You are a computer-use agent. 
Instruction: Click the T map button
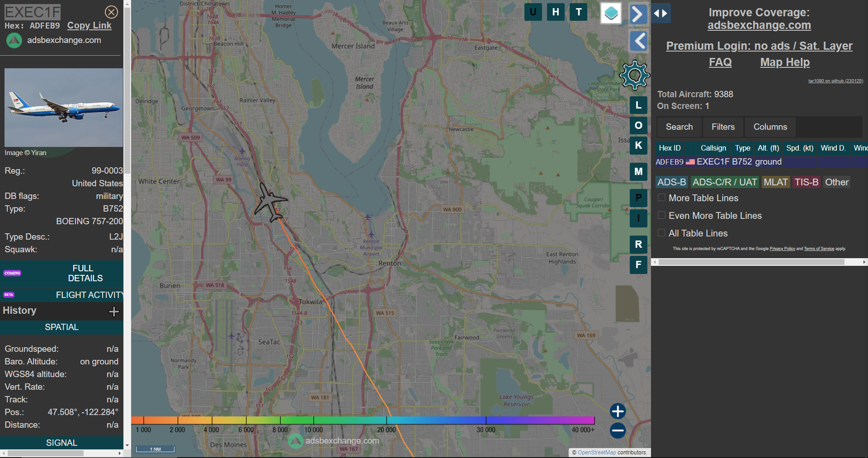click(578, 12)
